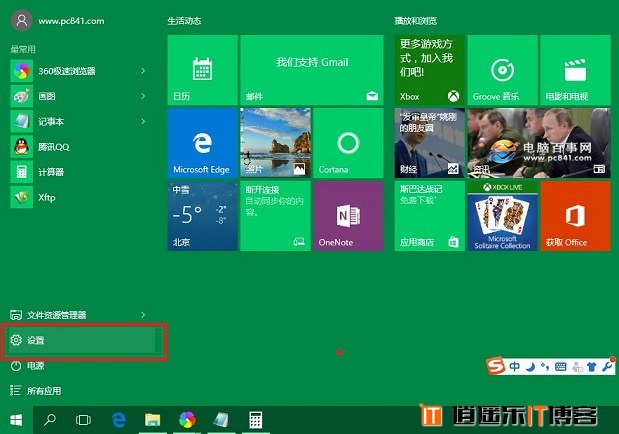The height and width of the screenshot is (434, 619).
Task: Click the Sogou S logo
Action: (x=495, y=366)
